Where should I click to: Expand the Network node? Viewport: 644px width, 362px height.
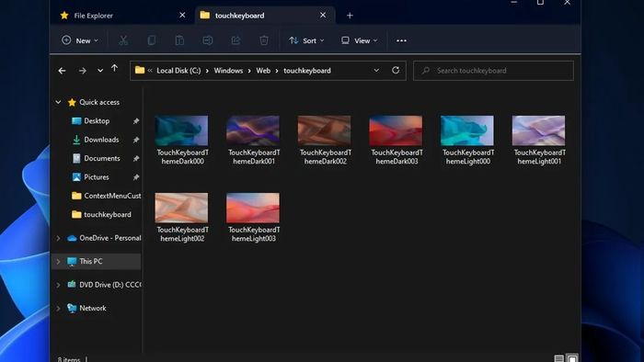click(x=58, y=308)
